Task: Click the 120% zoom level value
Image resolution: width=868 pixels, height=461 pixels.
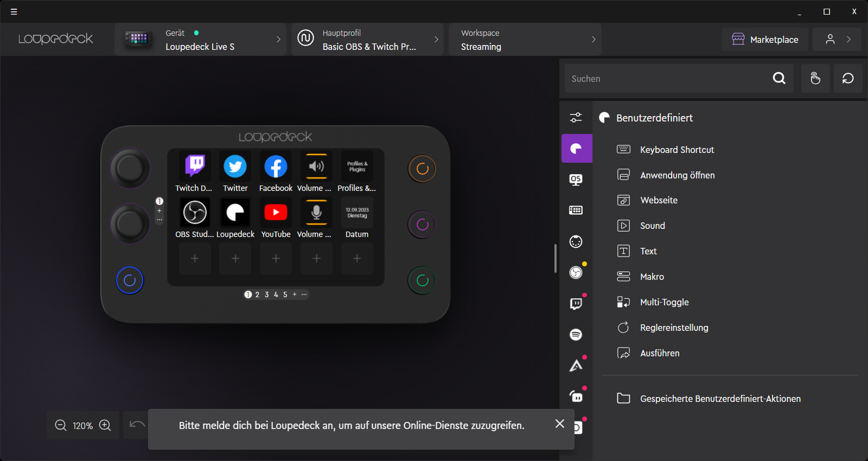Action: point(83,426)
